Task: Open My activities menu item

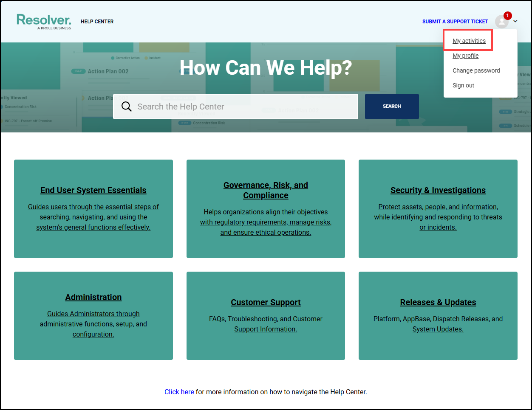Action: coord(469,41)
